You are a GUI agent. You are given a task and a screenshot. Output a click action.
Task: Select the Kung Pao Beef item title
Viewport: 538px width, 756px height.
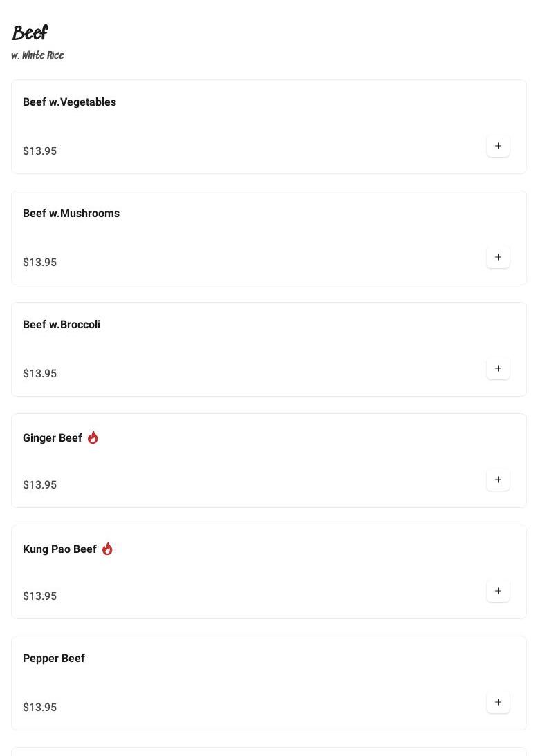pos(59,549)
